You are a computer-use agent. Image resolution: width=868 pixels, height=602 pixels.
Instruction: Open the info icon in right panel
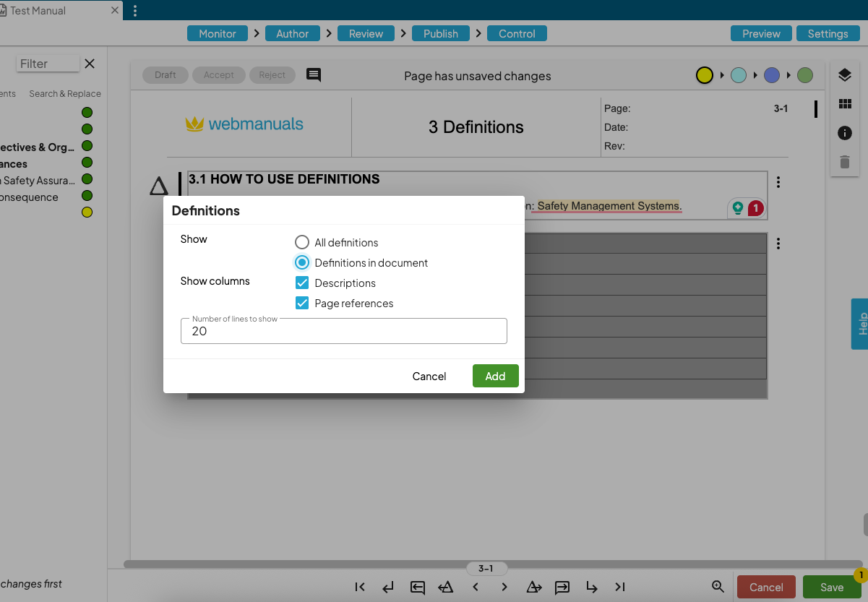tap(845, 133)
